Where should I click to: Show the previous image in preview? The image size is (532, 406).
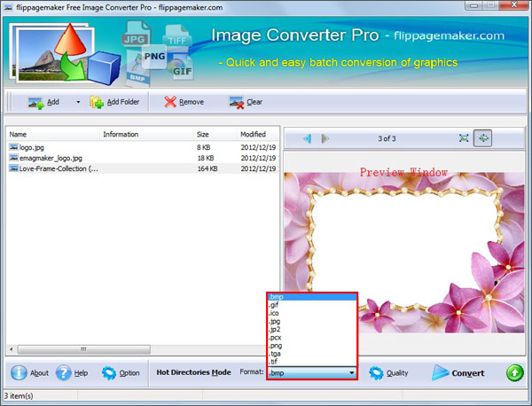[308, 138]
